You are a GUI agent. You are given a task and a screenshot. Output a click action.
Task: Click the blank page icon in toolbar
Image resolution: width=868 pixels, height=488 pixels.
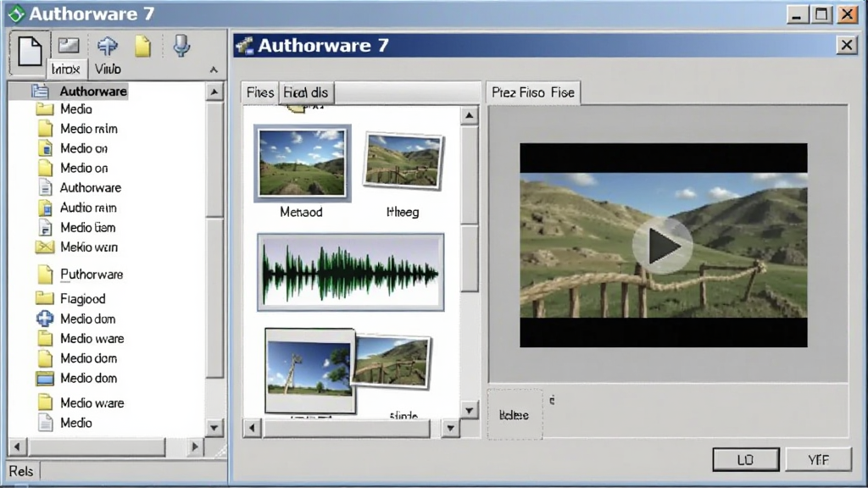pyautogui.click(x=30, y=52)
